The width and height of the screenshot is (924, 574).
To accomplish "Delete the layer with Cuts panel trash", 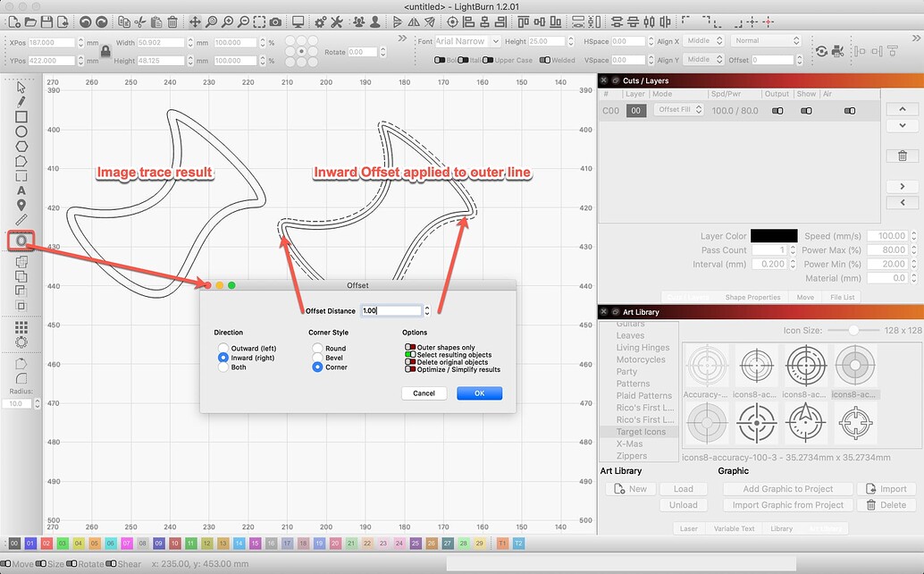I will pyautogui.click(x=903, y=156).
